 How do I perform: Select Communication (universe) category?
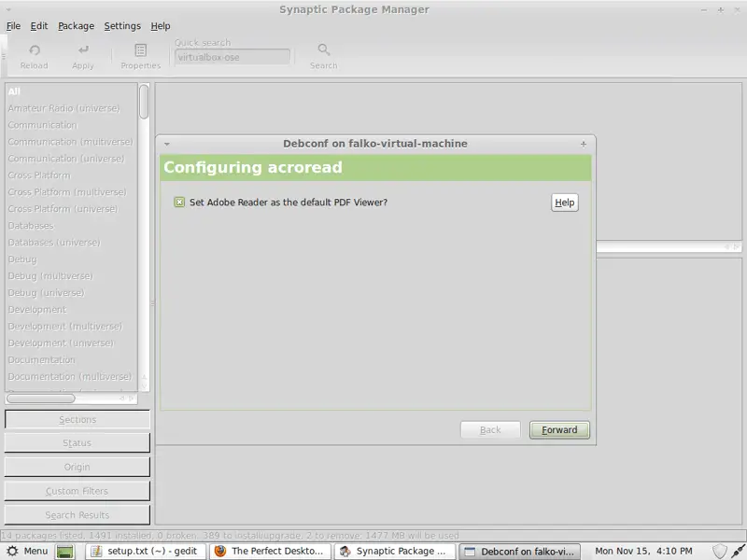click(x=72, y=159)
